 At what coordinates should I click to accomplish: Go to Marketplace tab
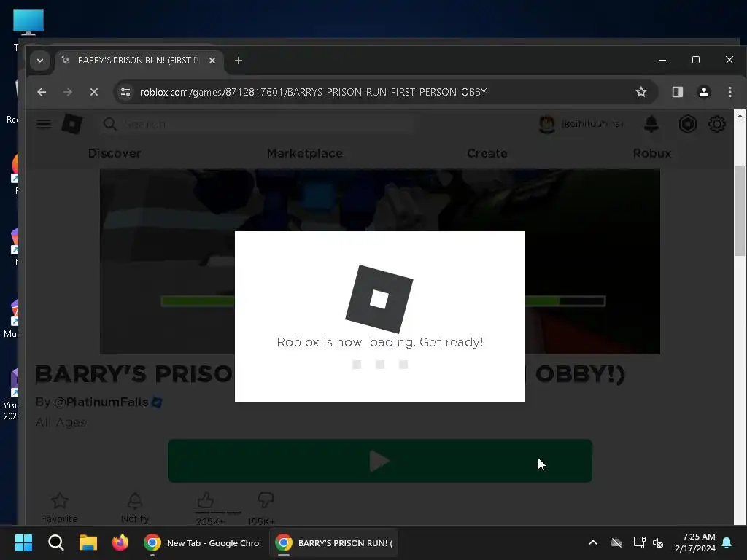(305, 153)
